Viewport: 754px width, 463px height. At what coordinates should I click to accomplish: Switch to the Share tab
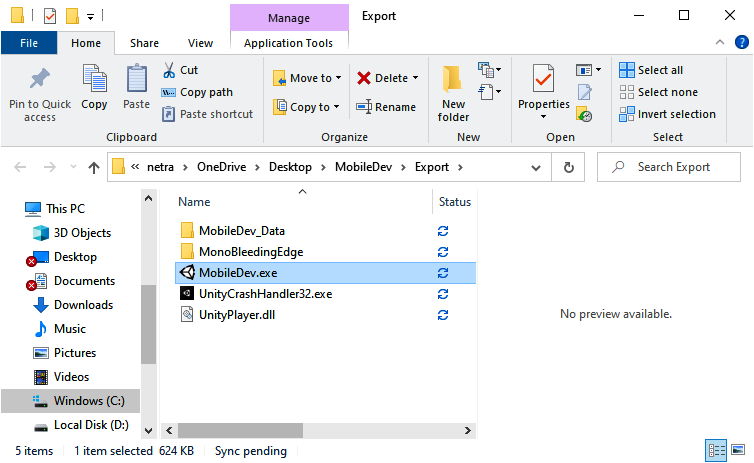coord(144,43)
